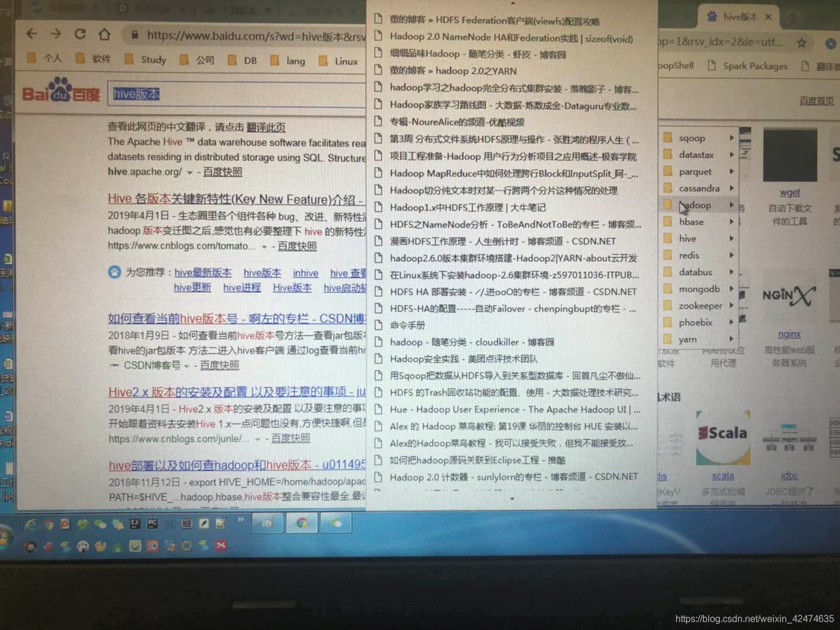This screenshot has width=840, height=630.
Task: Expand the redis bookmark submenu
Action: tap(700, 256)
